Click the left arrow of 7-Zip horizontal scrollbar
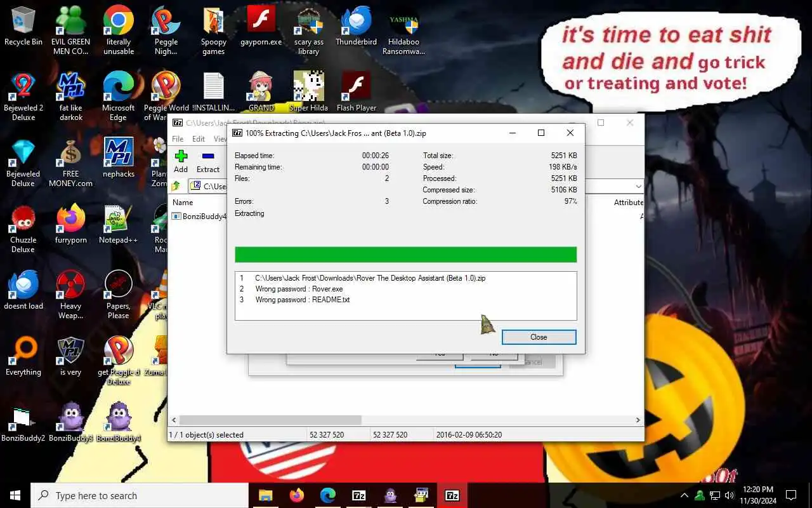This screenshot has height=508, width=812. coord(173,420)
